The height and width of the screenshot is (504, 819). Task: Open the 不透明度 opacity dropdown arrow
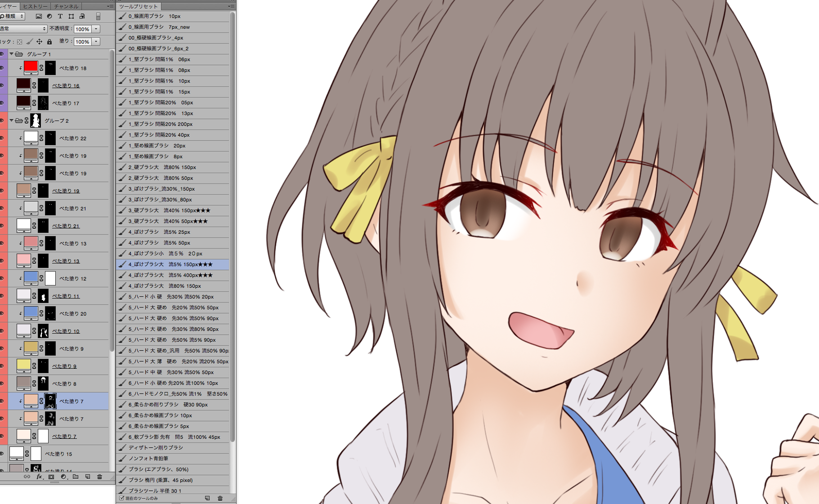(x=96, y=29)
